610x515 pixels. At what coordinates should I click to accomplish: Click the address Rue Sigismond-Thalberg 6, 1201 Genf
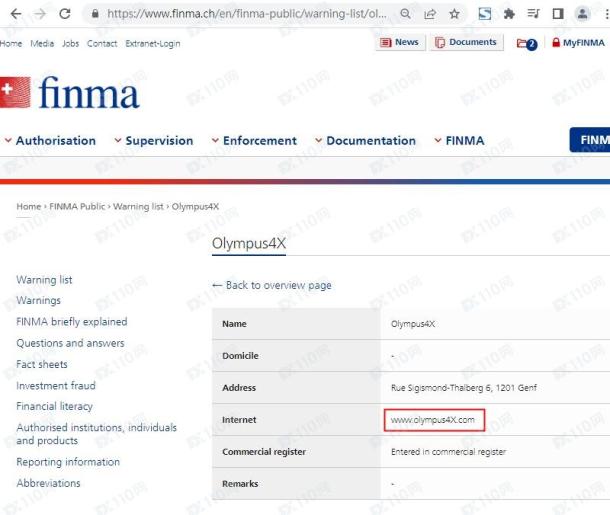pos(464,388)
